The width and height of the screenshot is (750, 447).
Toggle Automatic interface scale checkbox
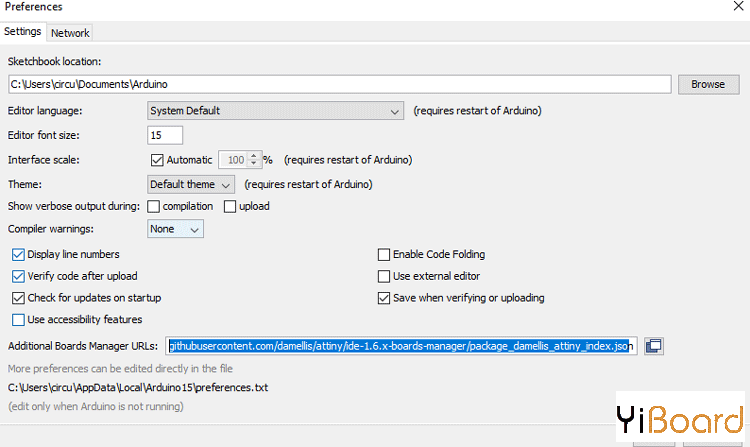click(x=156, y=160)
